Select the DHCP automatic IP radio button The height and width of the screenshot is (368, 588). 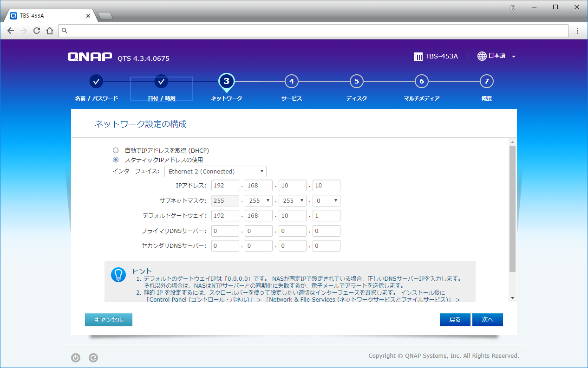point(116,150)
